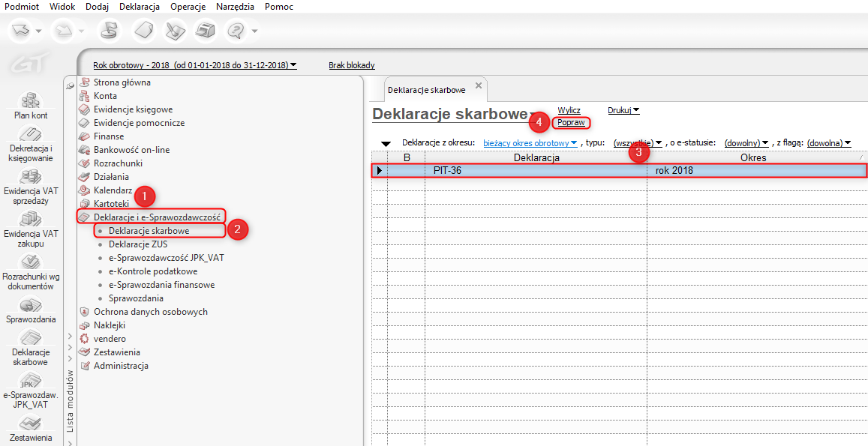
Task: Open Podmiot menu
Action: (x=22, y=7)
